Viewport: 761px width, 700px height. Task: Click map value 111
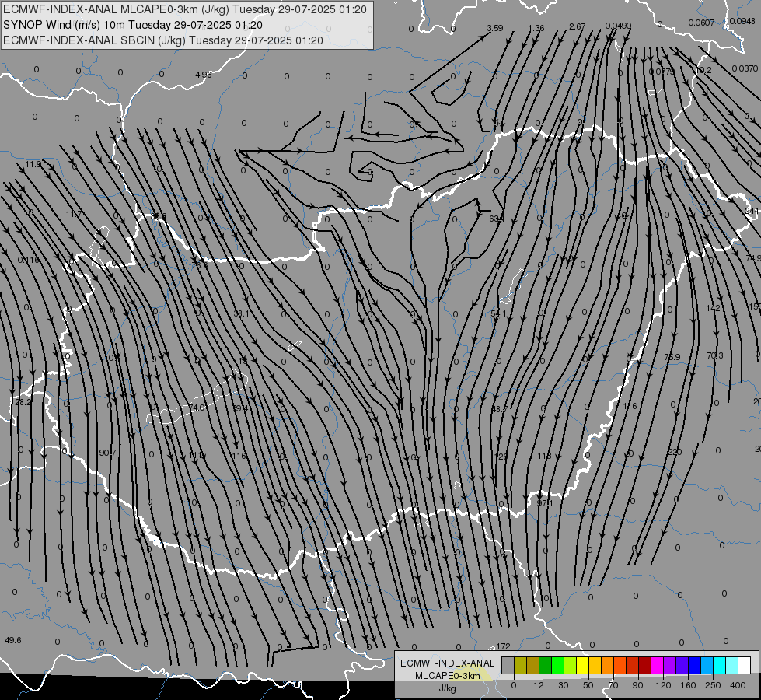tap(196, 455)
